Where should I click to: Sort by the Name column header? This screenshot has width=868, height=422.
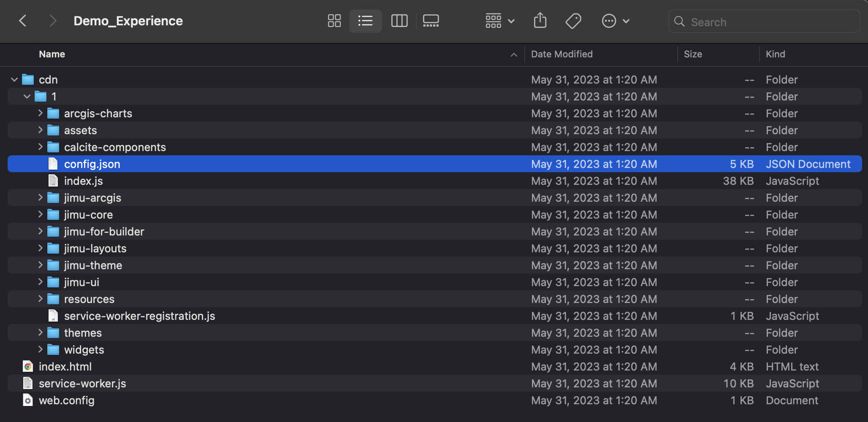pyautogui.click(x=52, y=54)
